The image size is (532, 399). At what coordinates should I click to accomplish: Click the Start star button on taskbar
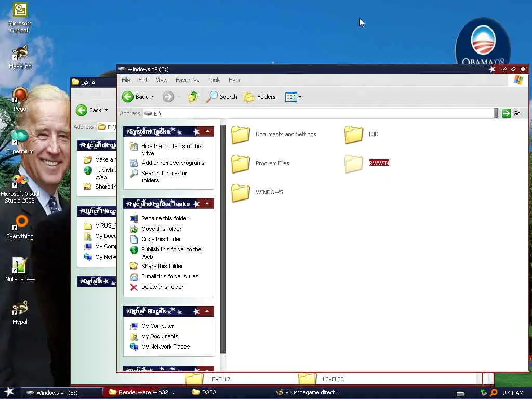[x=9, y=392]
